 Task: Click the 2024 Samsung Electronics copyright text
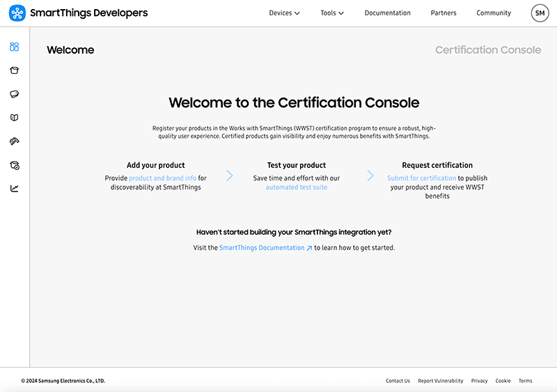(x=63, y=381)
